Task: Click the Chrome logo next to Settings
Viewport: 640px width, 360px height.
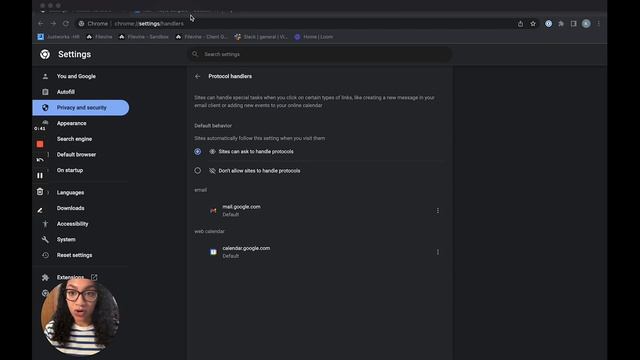Action: [45, 54]
